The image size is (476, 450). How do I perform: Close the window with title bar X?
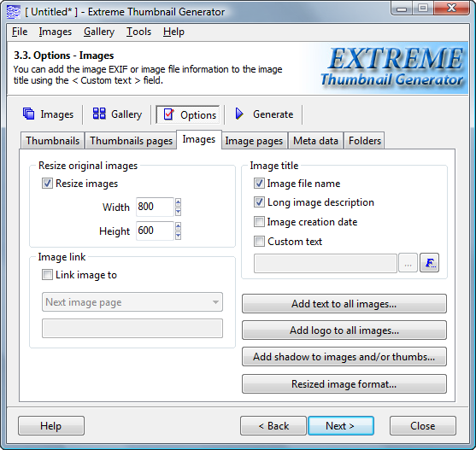(452, 9)
